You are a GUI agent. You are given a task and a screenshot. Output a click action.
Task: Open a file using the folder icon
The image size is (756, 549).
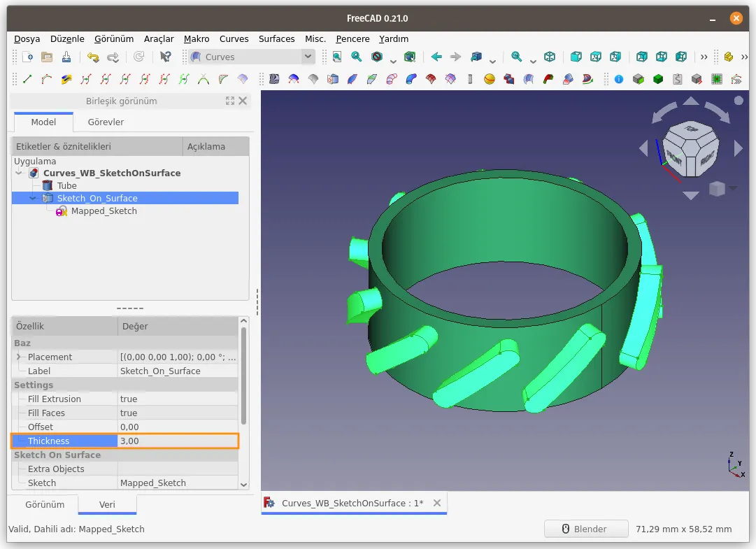tap(47, 57)
